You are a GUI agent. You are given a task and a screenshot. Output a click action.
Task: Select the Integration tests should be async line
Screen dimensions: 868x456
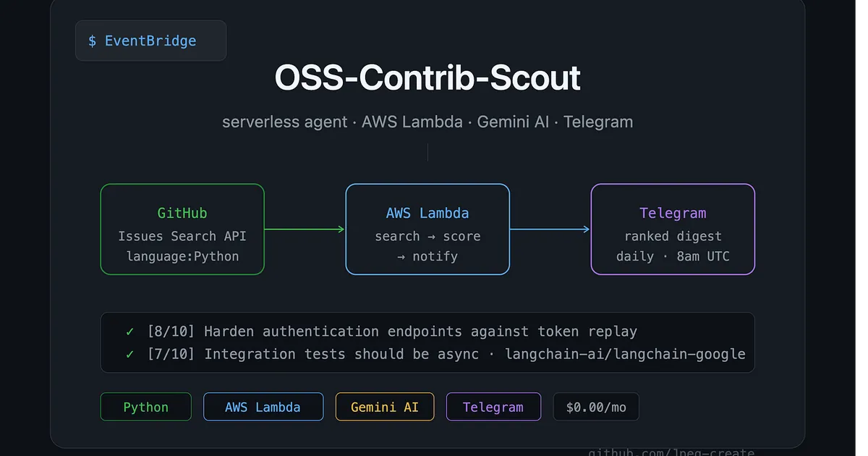(446, 354)
